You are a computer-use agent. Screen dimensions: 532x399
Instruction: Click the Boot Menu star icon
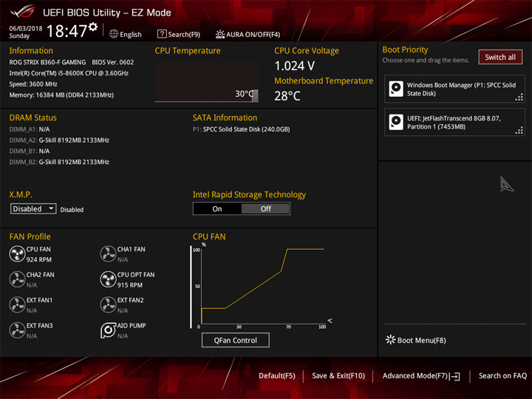[x=391, y=340]
